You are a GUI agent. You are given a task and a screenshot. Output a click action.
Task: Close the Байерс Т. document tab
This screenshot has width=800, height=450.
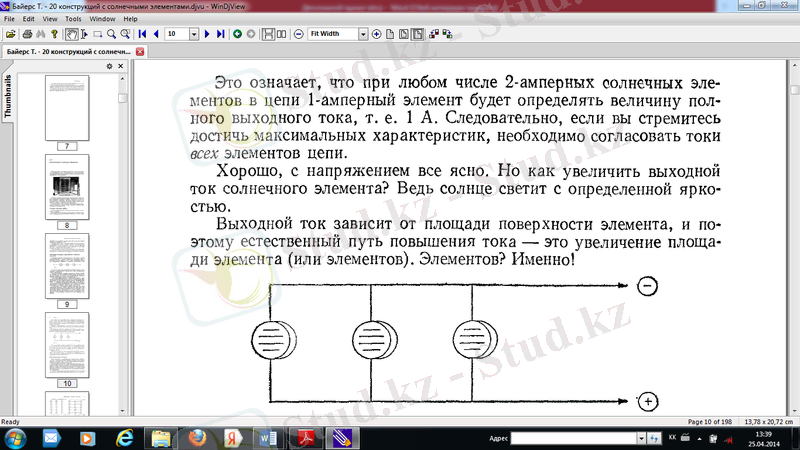pyautogui.click(x=140, y=50)
